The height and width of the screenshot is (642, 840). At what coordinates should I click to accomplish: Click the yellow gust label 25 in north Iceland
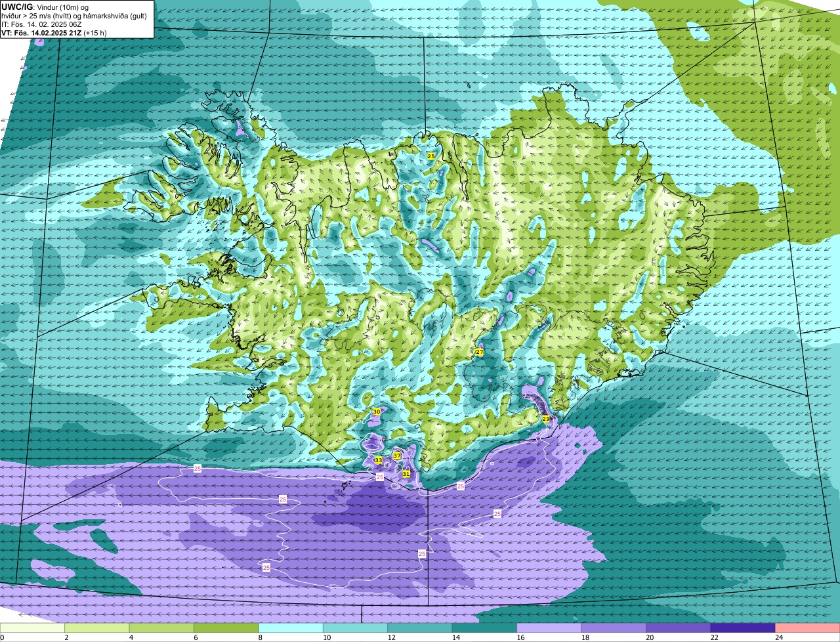[x=431, y=156]
